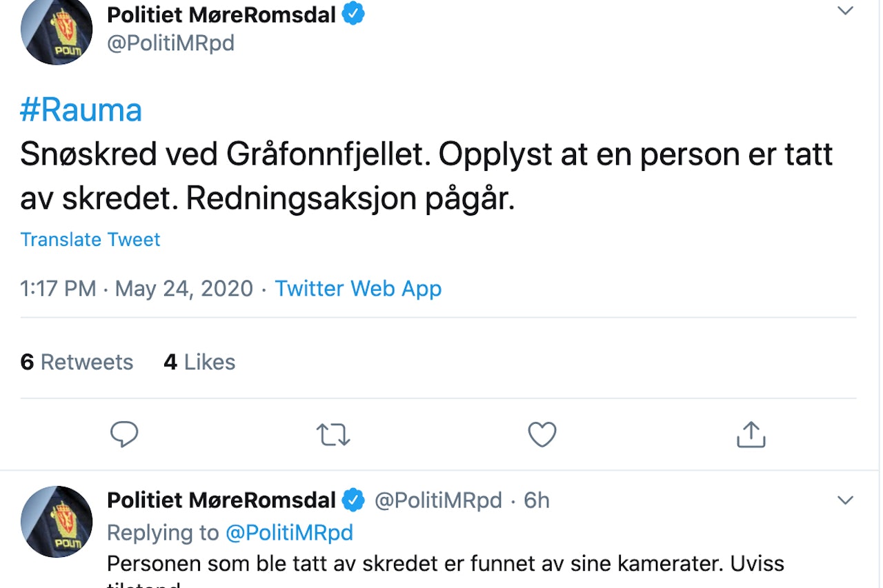This screenshot has width=883, height=588.
Task: Open the reply tweet's caret menu
Action: pyautogui.click(x=845, y=499)
